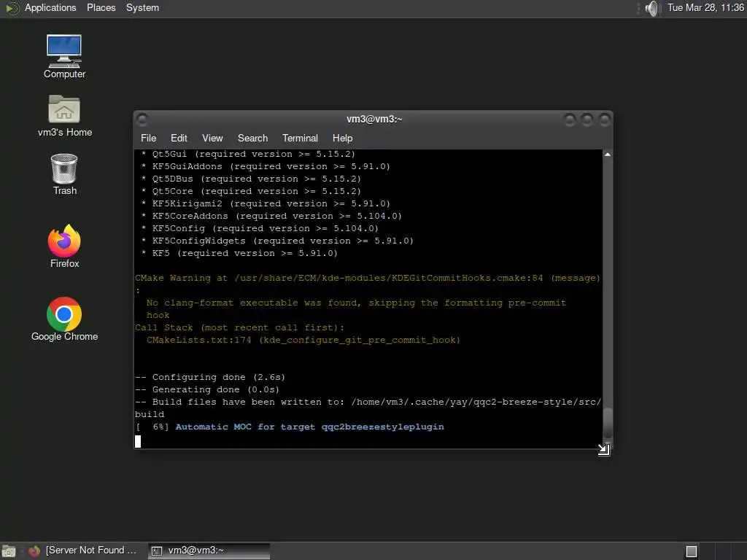Maximize the terminal window

coord(587,120)
